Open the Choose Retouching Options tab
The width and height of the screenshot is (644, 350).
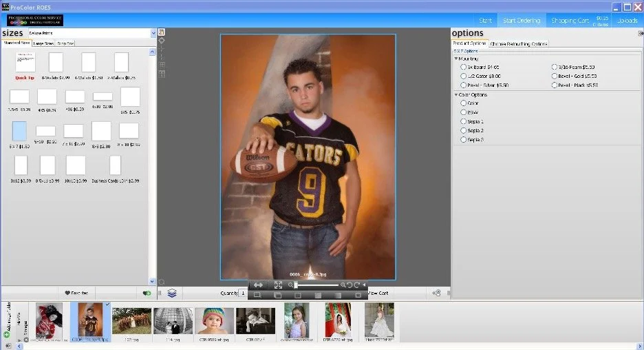[519, 43]
